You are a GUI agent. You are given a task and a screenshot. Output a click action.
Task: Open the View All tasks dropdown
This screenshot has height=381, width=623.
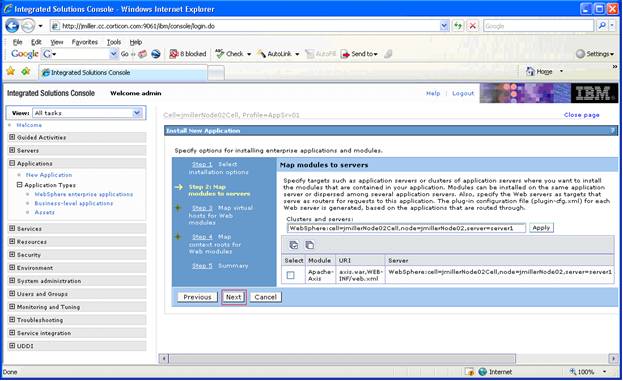click(x=137, y=113)
